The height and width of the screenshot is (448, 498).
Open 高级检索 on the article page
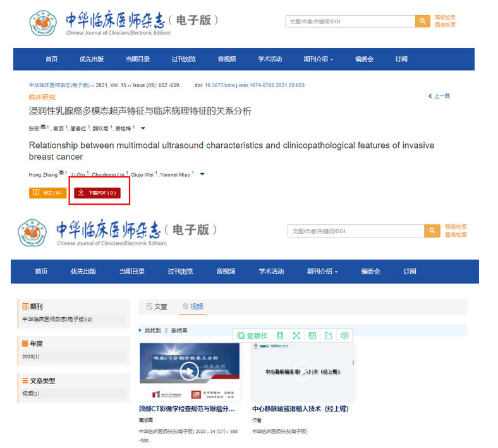point(445,17)
